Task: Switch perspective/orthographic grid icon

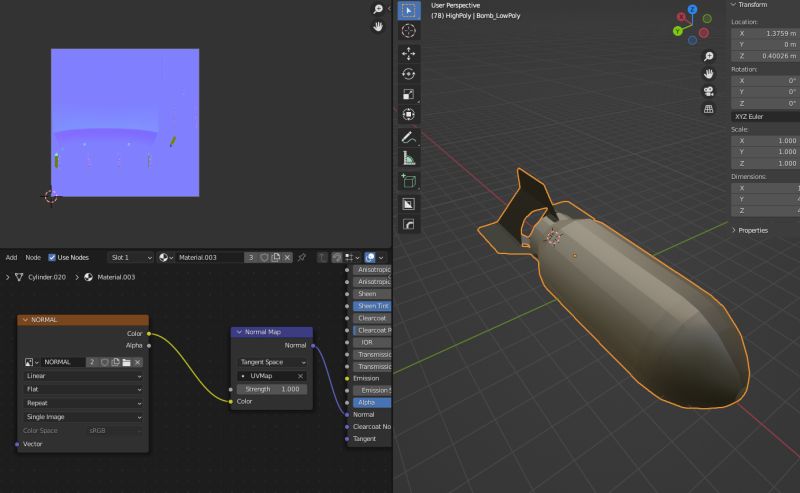Action: (x=709, y=109)
